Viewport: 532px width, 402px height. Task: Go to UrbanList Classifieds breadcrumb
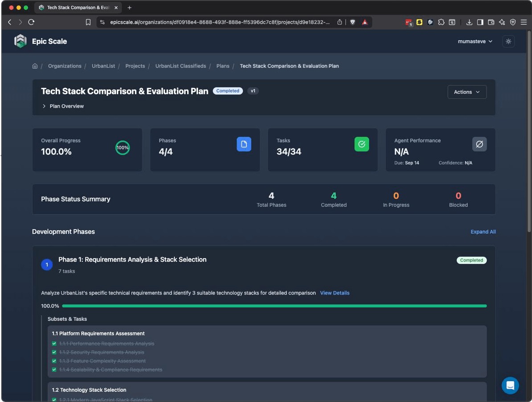[x=181, y=66]
